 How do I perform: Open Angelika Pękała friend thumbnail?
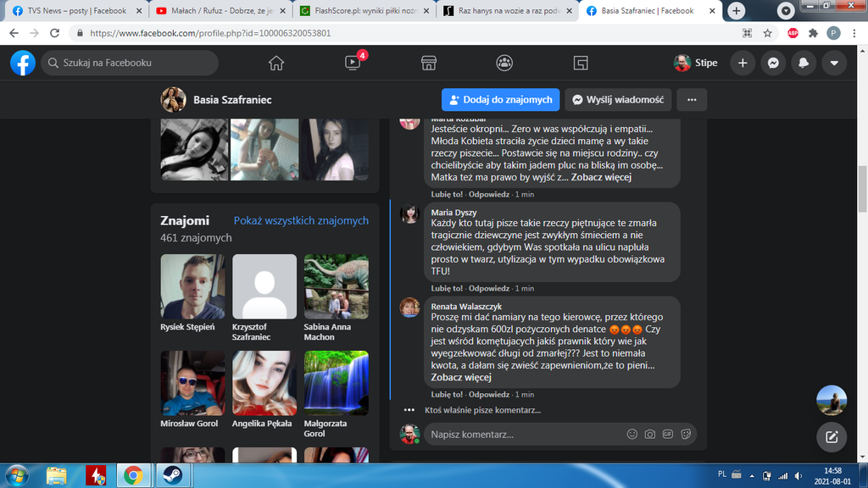coord(264,383)
